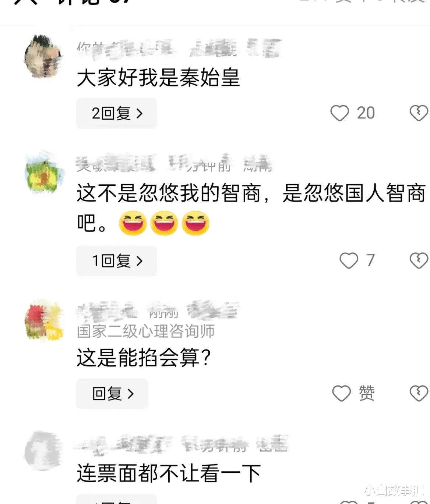The height and width of the screenshot is (504, 430).
Task: Tap broken heart on 忽悠国人智商 comment
Action: 419,260
